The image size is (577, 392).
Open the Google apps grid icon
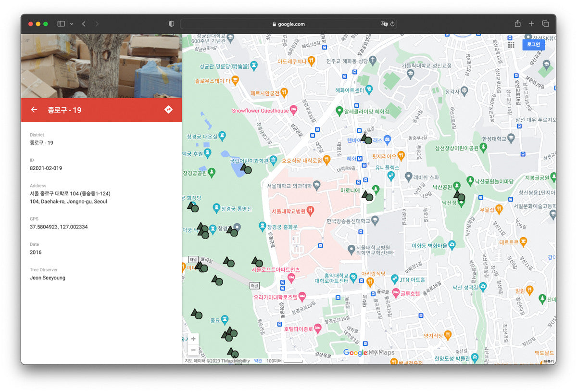511,44
